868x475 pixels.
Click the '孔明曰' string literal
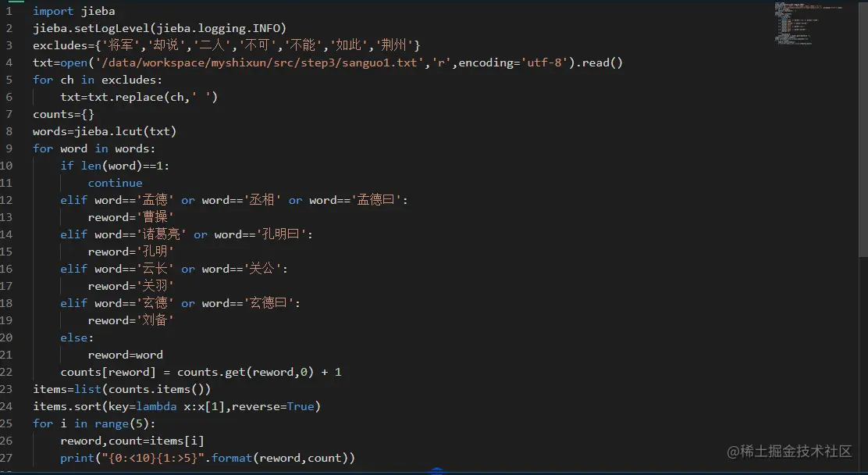click(282, 234)
